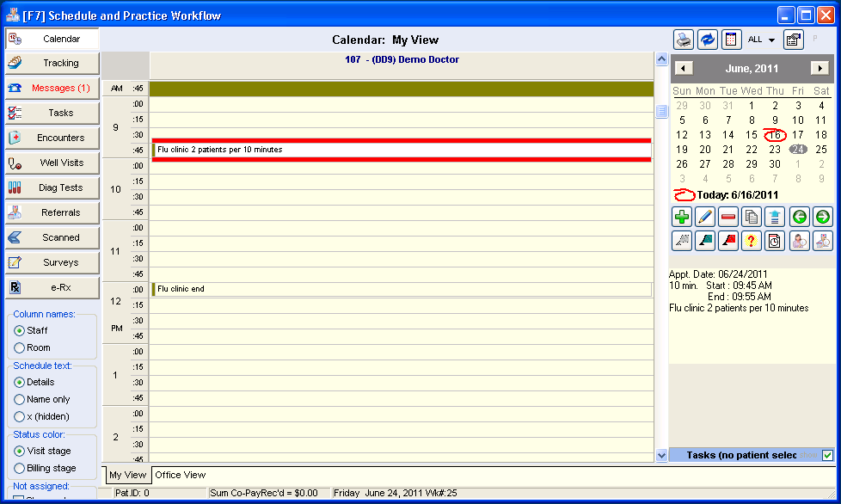Click the printer icon in the top toolbar
841x504 pixels.
coord(684,40)
